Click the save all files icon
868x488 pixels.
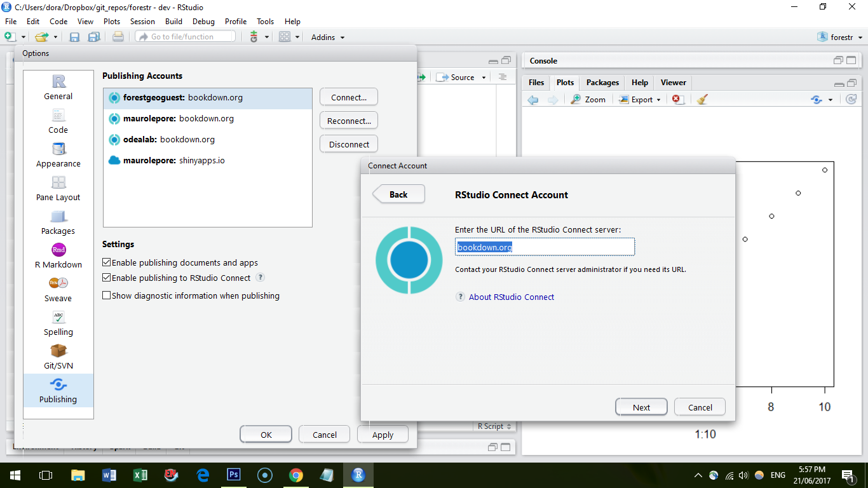94,37
